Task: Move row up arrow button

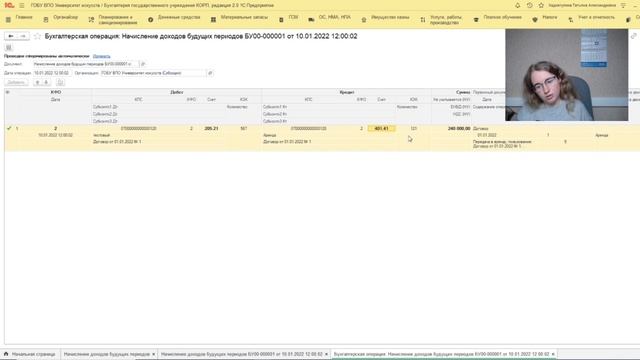Action: 37,82
